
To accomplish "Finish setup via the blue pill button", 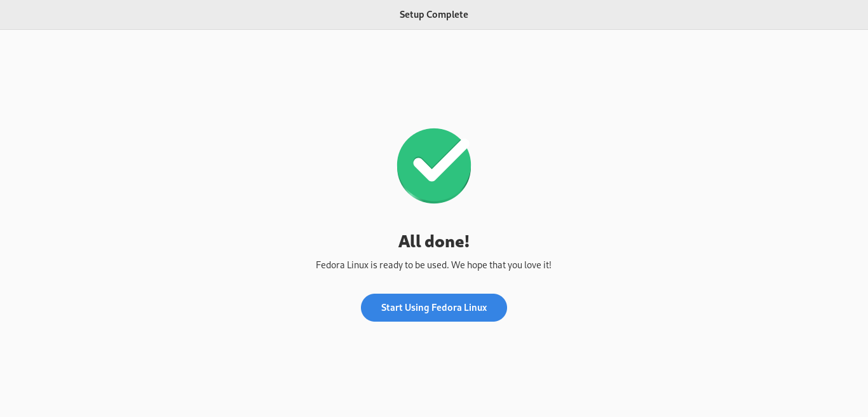I will 434,308.
